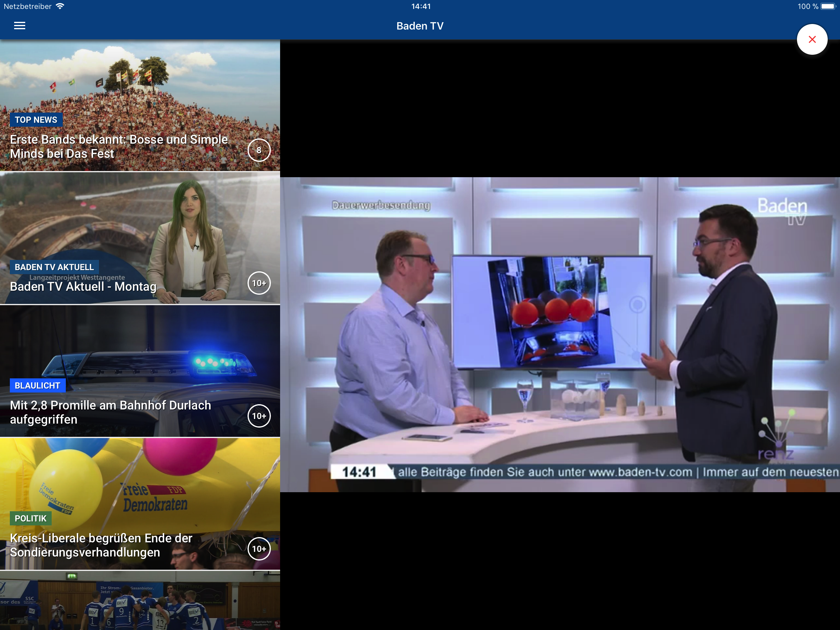Image resolution: width=840 pixels, height=630 pixels.
Task: Open the Das Fest bands headline
Action: [x=118, y=147]
